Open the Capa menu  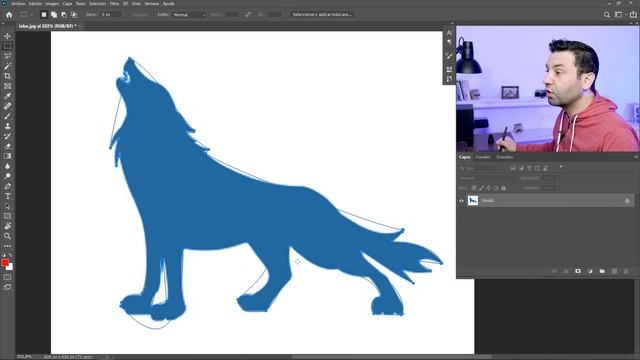[x=67, y=4]
